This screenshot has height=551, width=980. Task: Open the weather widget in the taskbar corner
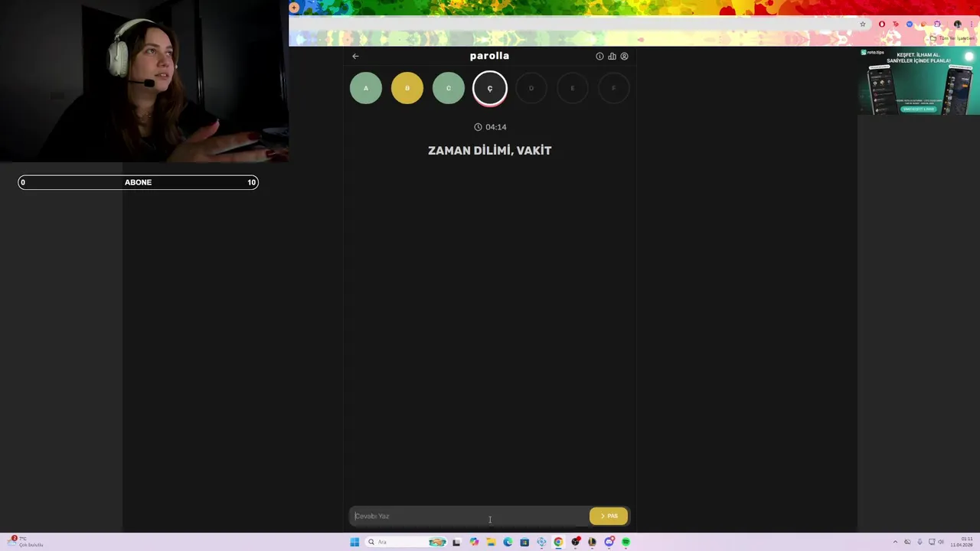(24, 542)
